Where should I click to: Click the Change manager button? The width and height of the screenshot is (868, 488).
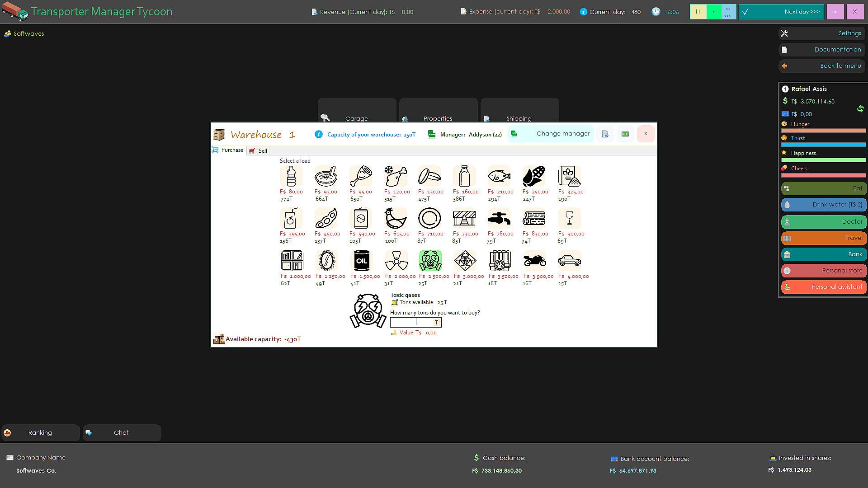[551, 134]
